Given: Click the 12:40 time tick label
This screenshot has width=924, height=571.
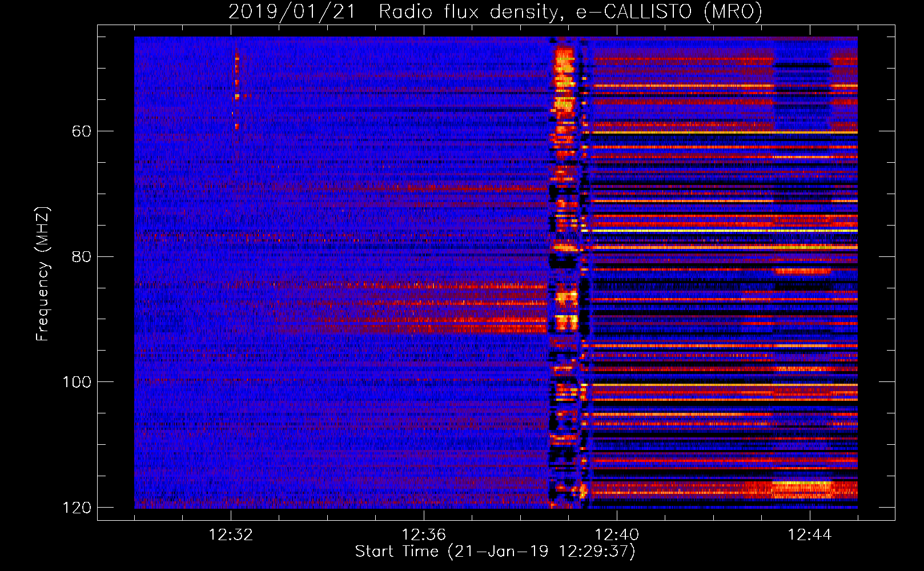Looking at the screenshot, I should 617,534.
